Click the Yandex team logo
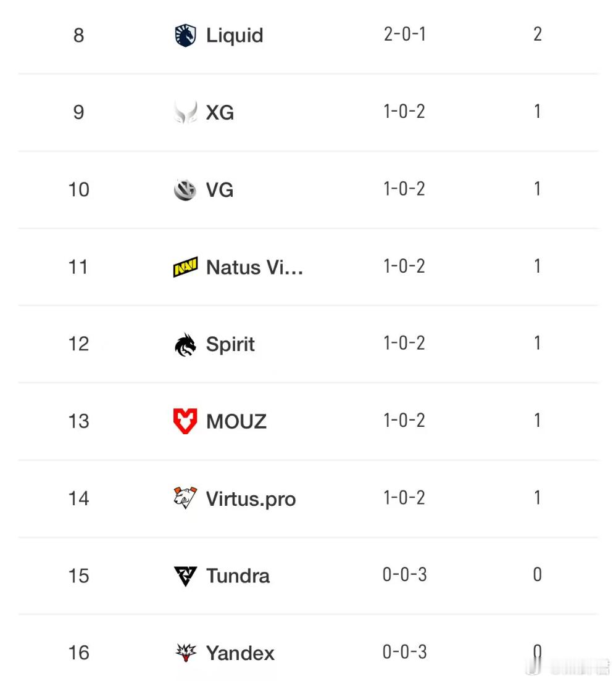Image resolution: width=616 pixels, height=681 pixels. pyautogui.click(x=185, y=653)
